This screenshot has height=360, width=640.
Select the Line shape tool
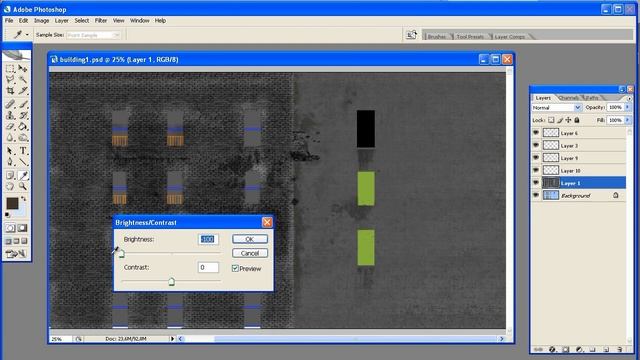coord(23,162)
